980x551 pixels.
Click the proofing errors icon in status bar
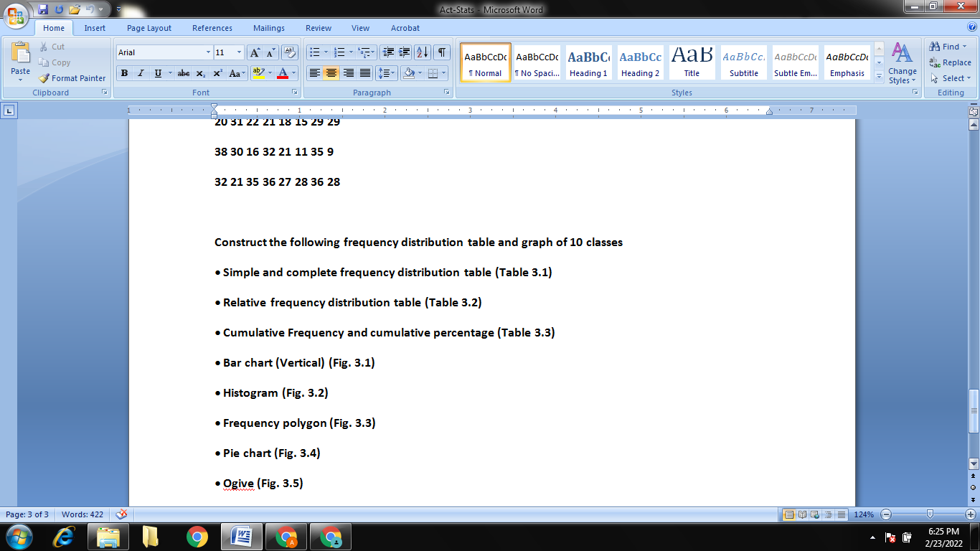(x=121, y=514)
